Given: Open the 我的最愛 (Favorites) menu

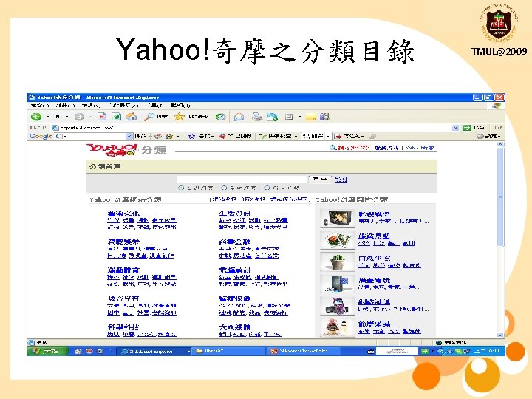Looking at the screenshot, I should tap(123, 106).
